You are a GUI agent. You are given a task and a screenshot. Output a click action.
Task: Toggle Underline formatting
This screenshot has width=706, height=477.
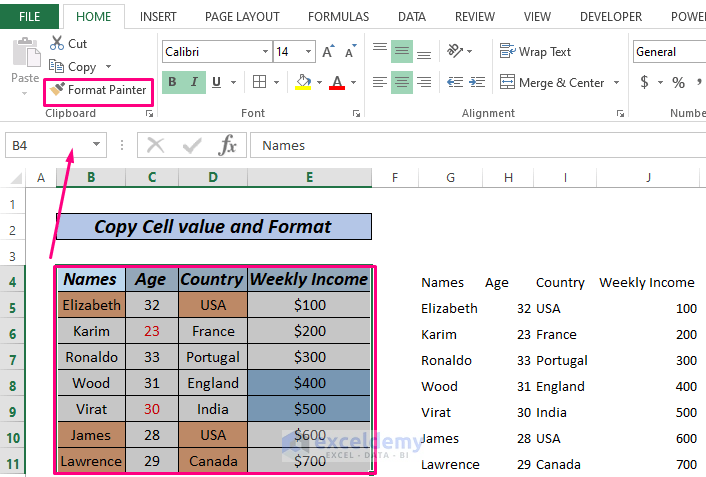click(216, 82)
